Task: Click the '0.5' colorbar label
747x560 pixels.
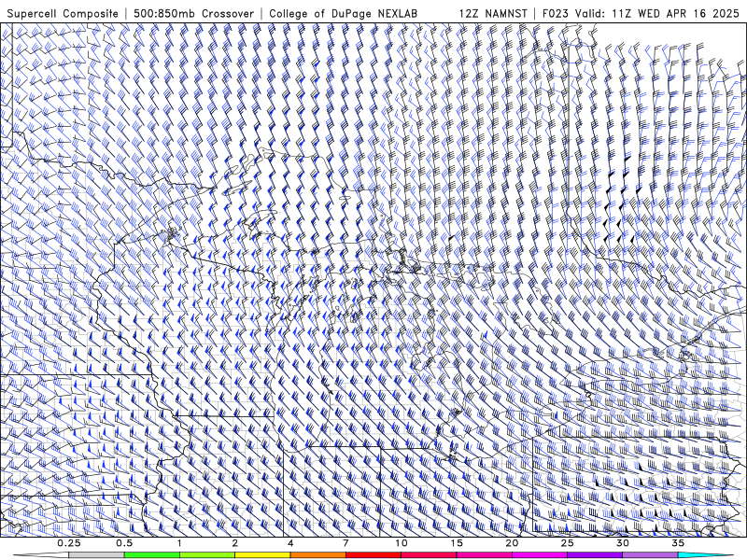Action: [x=124, y=543]
